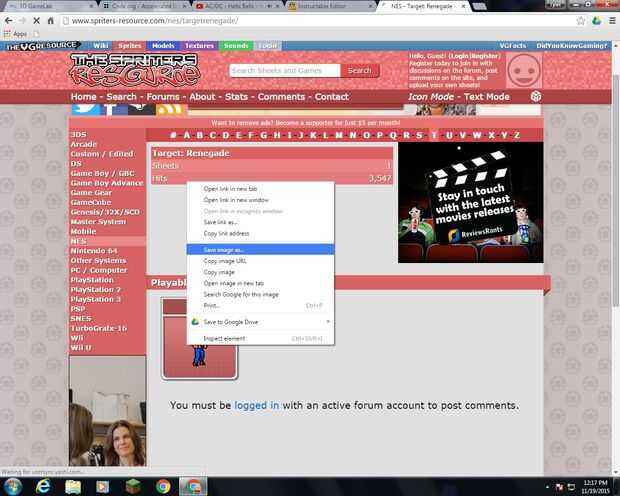Open the 3DS console category
The width and height of the screenshot is (620, 496).
[78, 134]
